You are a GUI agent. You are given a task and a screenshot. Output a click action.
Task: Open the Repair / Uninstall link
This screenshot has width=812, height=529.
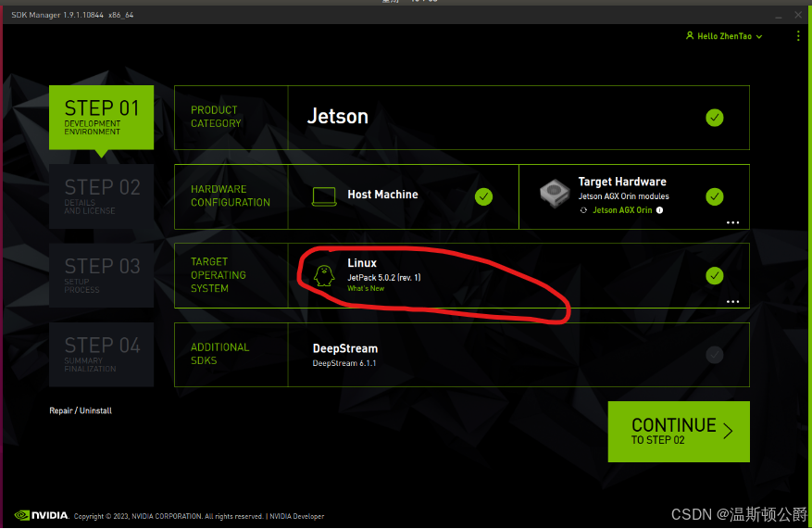[81, 410]
